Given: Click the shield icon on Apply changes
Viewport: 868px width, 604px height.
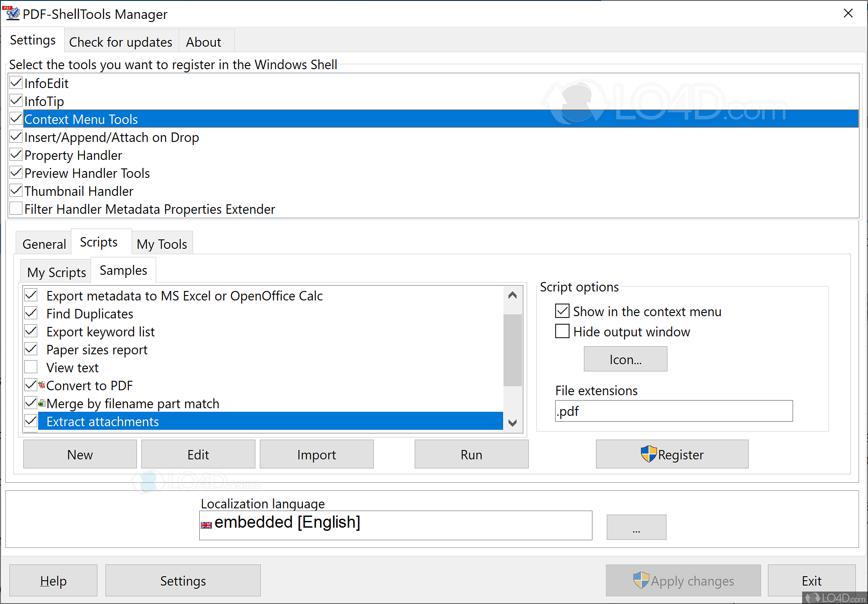Looking at the screenshot, I should point(642,580).
